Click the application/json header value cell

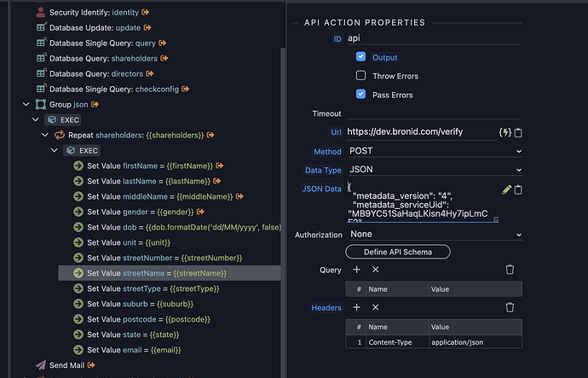(476, 342)
